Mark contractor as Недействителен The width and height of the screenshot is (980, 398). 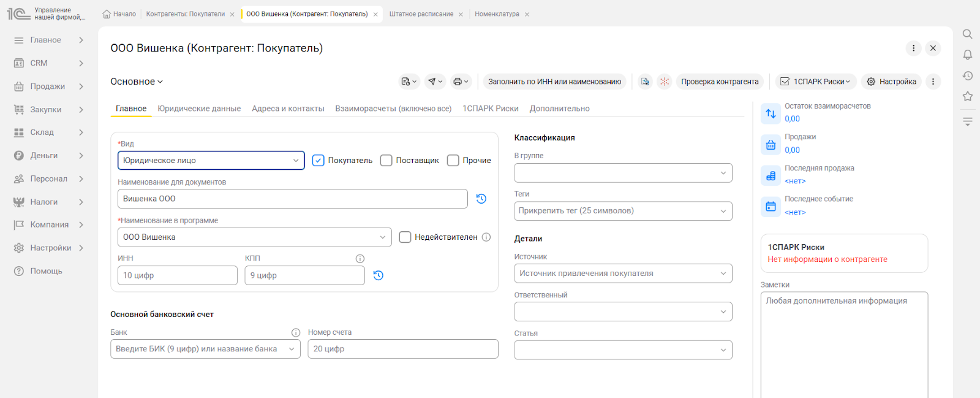[405, 237]
